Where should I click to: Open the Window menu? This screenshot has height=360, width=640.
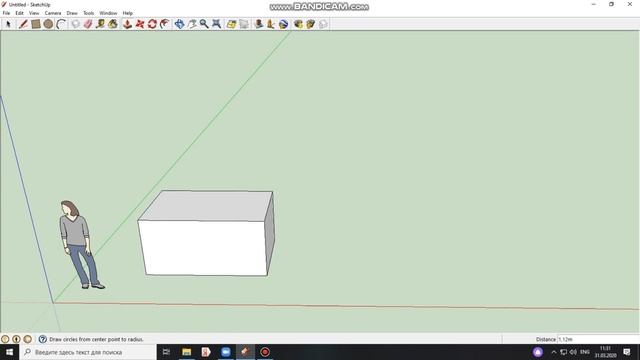(x=108, y=13)
